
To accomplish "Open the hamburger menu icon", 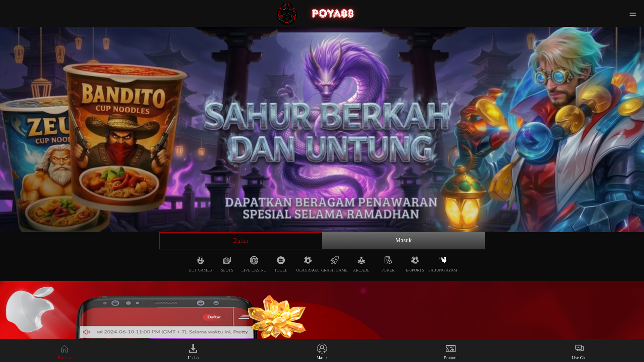I will pos(632,14).
